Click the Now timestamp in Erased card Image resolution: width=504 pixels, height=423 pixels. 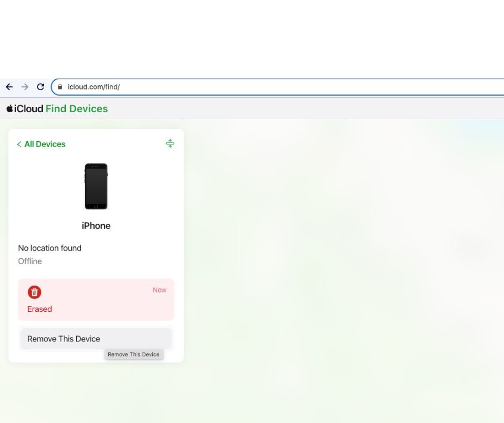(159, 290)
